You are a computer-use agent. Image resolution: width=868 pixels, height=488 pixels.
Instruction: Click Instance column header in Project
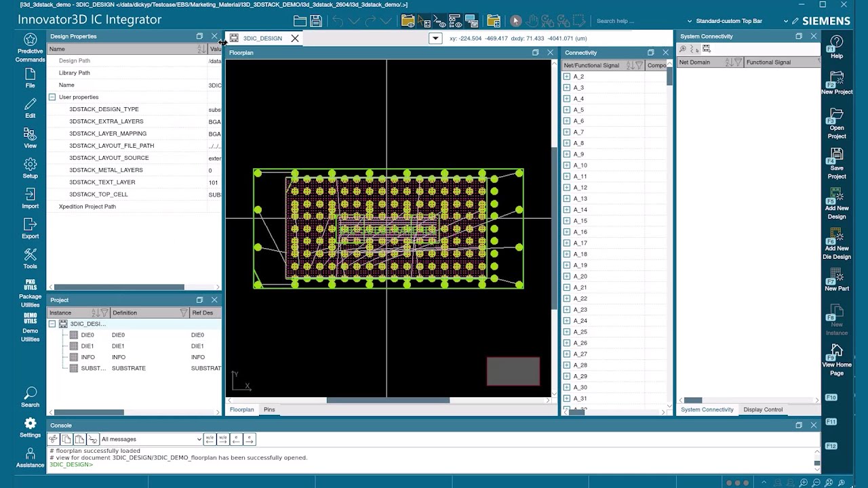[78, 312]
